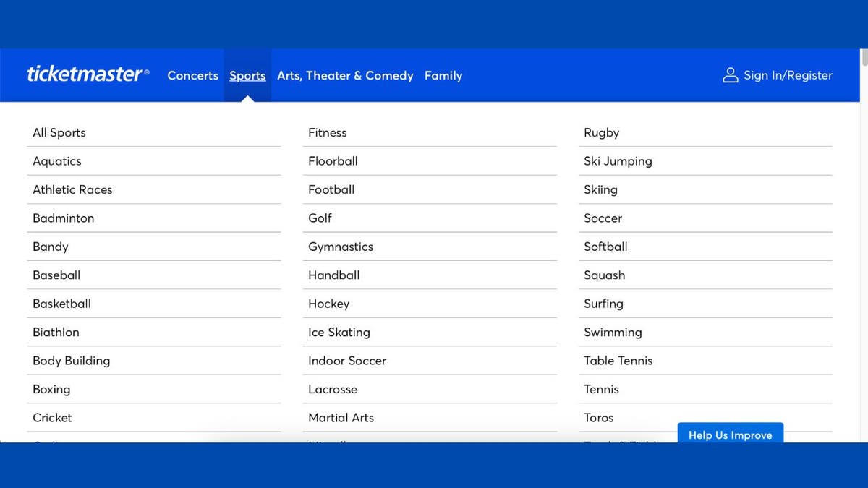Browse Baseball events

pos(56,275)
